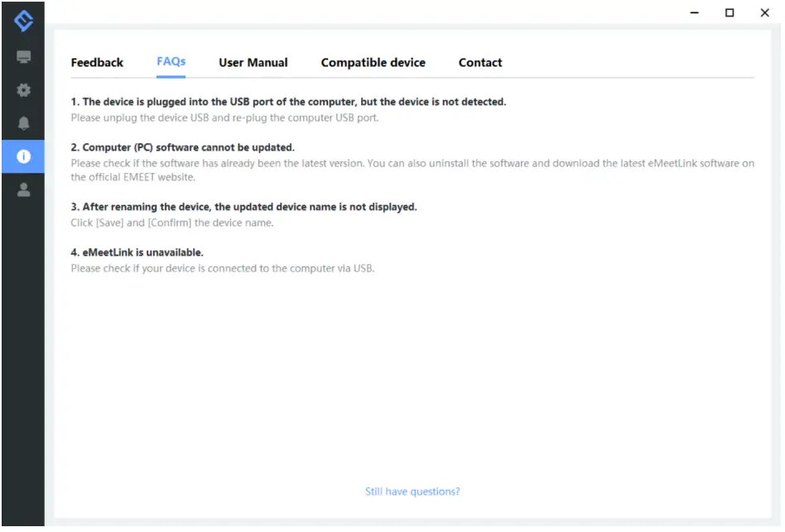The height and width of the screenshot is (532, 785).
Task: Switch to the Contact tab
Action: (480, 63)
